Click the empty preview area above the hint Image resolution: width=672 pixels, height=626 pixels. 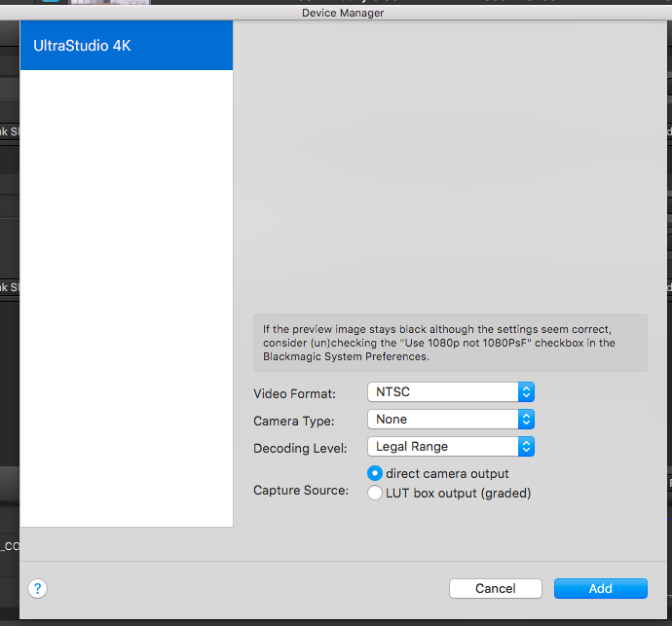449,166
